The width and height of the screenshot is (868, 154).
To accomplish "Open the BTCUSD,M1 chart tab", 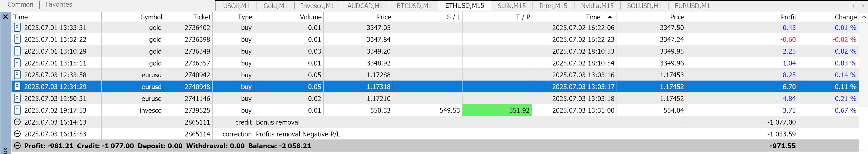I will click(414, 6).
